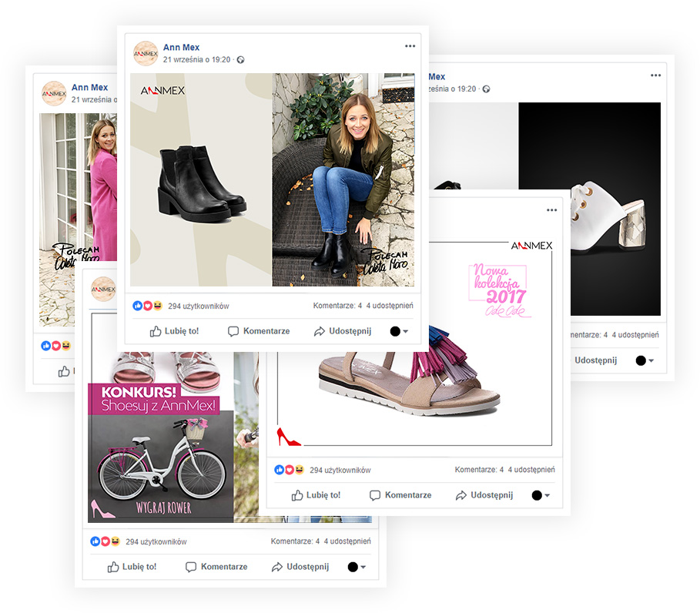Viewport: 700px width, 613px height.
Task: Click '4 udostępnień' on white mule post
Action: click(x=635, y=335)
